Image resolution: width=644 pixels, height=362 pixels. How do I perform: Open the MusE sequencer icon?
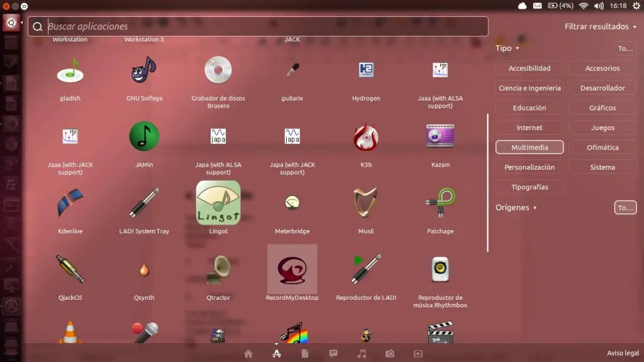point(366,202)
